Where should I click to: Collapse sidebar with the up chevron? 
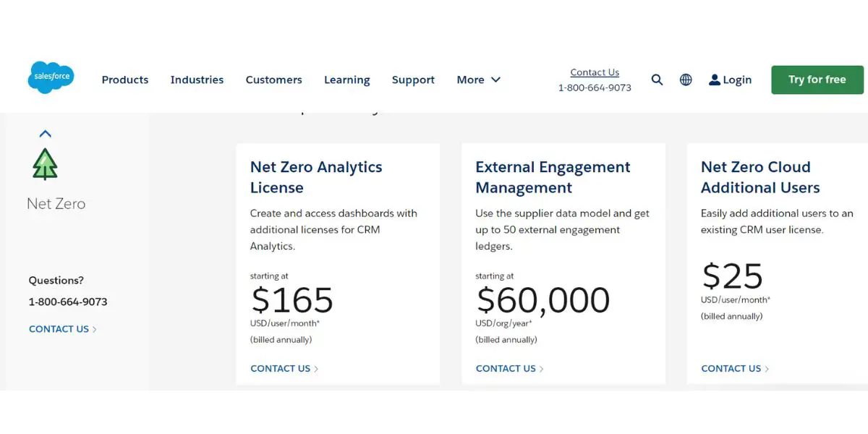click(x=45, y=134)
